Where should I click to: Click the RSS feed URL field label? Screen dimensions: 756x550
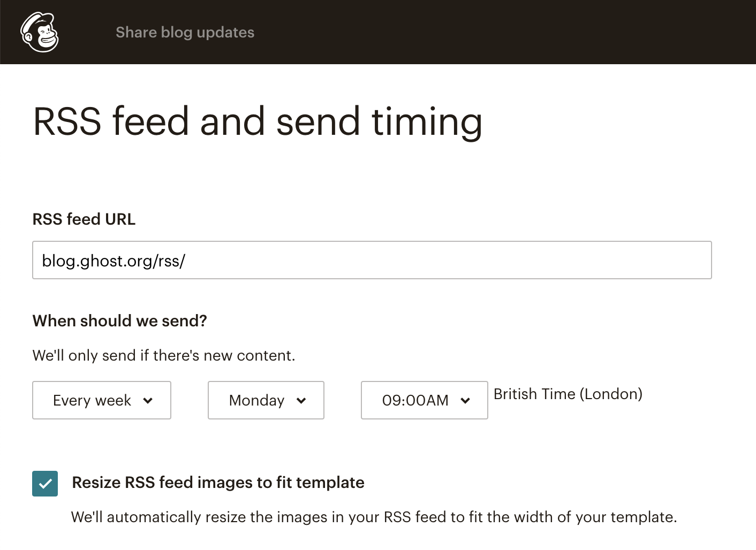[x=84, y=219]
